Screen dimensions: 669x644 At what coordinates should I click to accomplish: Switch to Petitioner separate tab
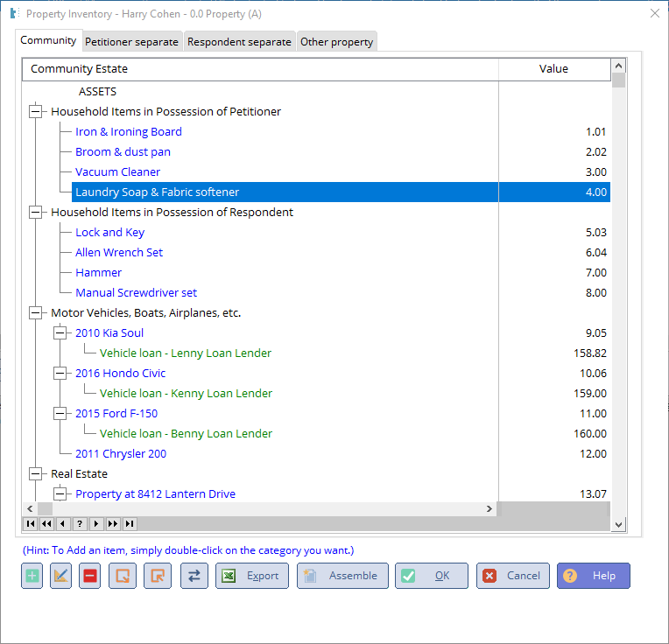[131, 42]
